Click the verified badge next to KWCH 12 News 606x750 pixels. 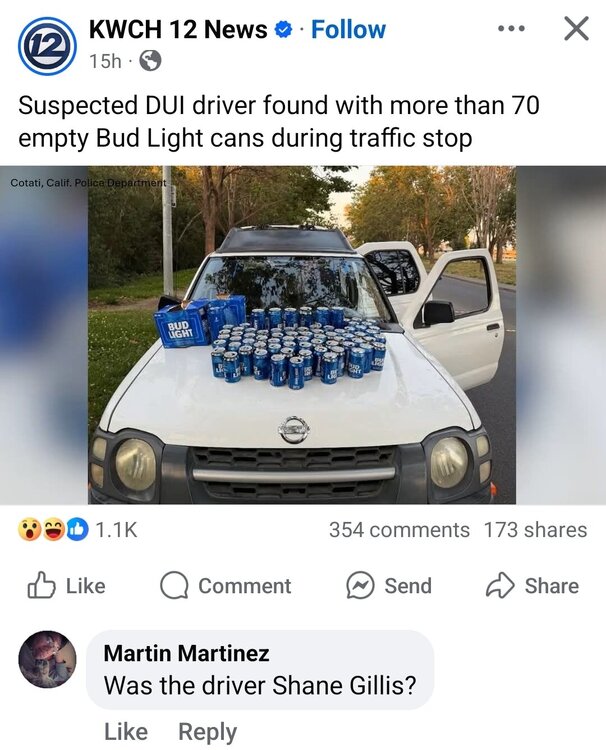coord(283,30)
